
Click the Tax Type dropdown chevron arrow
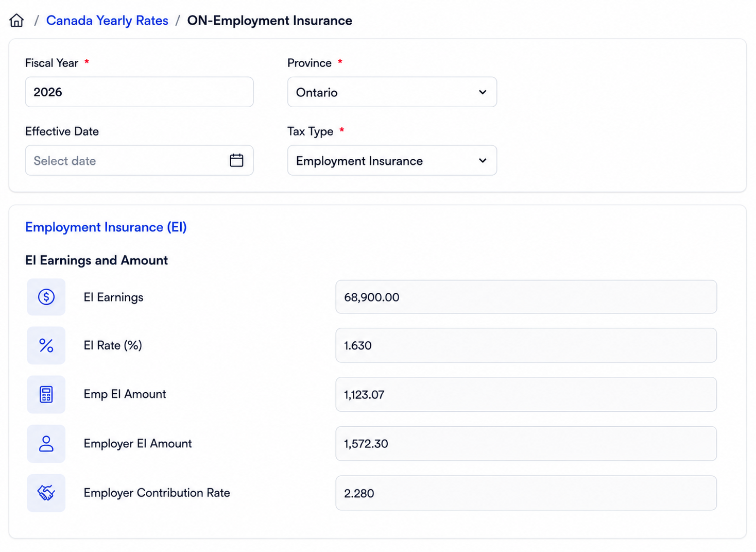pyautogui.click(x=483, y=161)
